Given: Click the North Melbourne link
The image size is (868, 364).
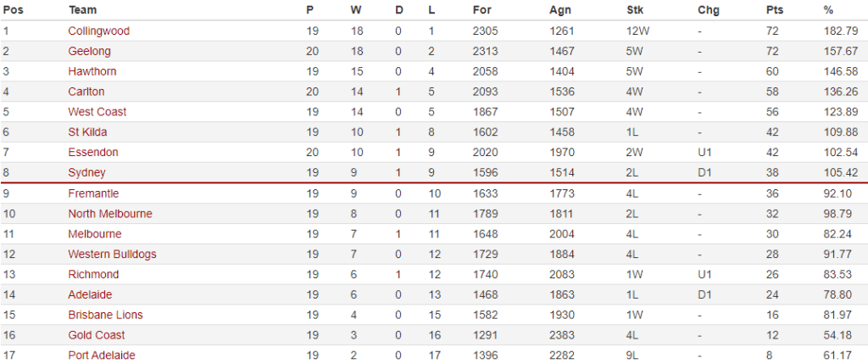Looking at the screenshot, I should point(110,214).
